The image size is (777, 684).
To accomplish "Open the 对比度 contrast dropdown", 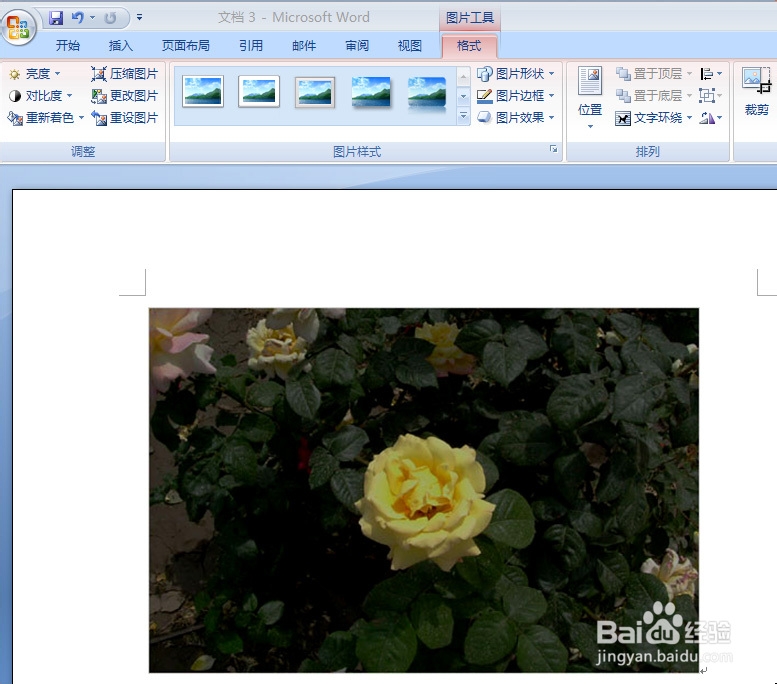I will [41, 96].
